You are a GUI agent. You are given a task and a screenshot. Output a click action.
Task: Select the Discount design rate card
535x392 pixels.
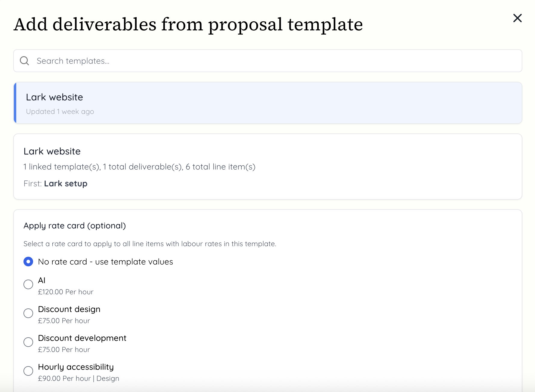tap(28, 313)
